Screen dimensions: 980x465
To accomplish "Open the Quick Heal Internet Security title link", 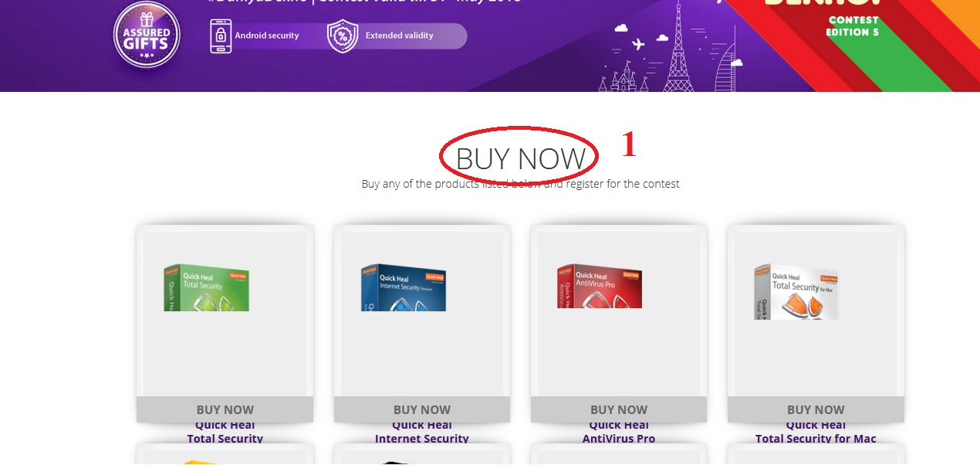I will [422, 433].
